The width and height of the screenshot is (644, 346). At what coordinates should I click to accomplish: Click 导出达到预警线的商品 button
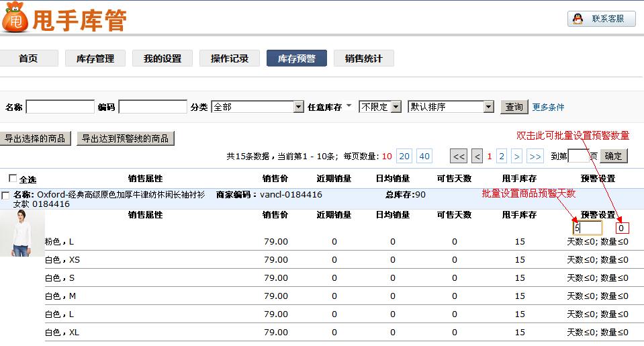(x=126, y=138)
